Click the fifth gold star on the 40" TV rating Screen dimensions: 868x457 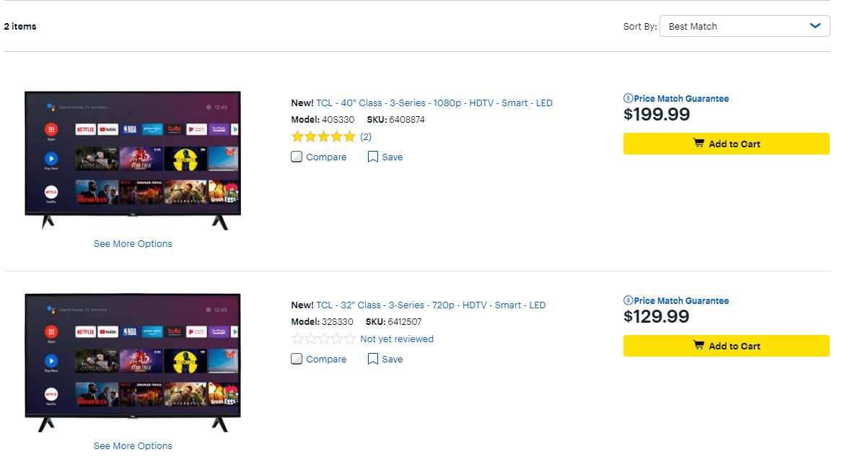pos(348,136)
